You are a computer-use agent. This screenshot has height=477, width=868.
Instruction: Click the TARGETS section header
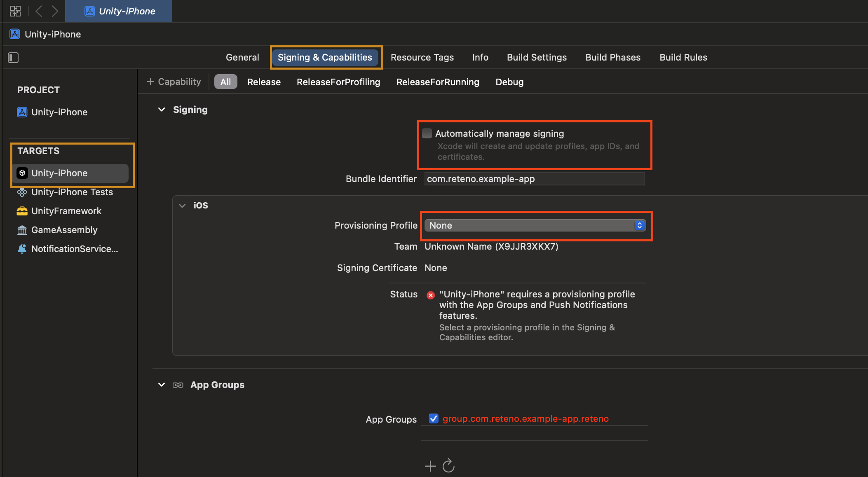point(38,151)
